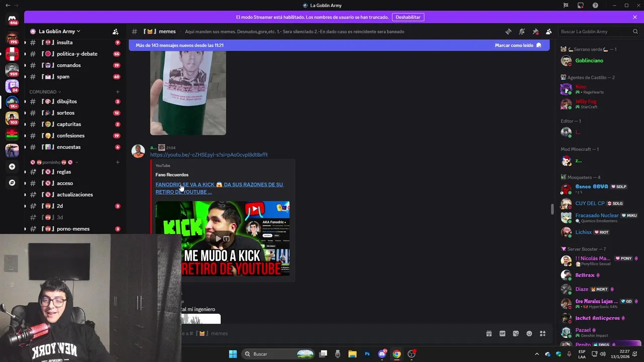Invite people to La Goblin Army icon

click(x=116, y=31)
